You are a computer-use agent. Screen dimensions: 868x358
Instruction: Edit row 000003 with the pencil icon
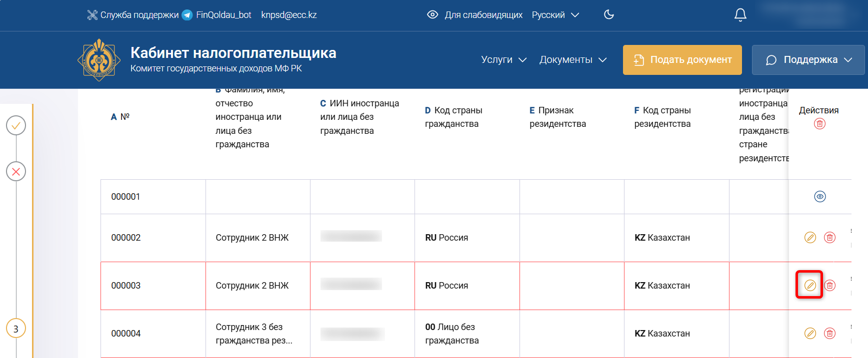810,286
